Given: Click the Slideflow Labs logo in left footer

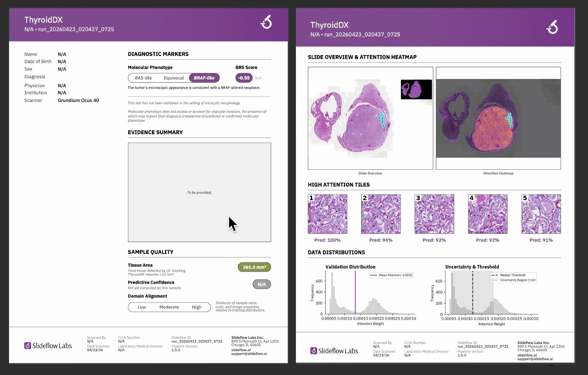Looking at the screenshot, I should click(x=48, y=346).
